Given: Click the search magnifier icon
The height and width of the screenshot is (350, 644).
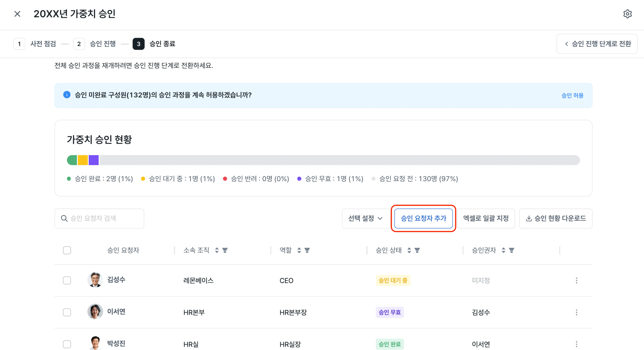Looking at the screenshot, I should [64, 218].
